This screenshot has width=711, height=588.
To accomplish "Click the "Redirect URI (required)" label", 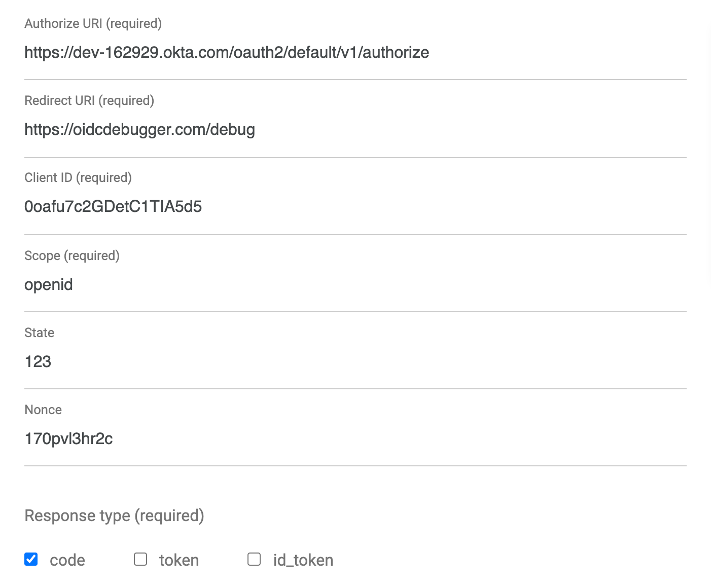I will pyautogui.click(x=89, y=101).
